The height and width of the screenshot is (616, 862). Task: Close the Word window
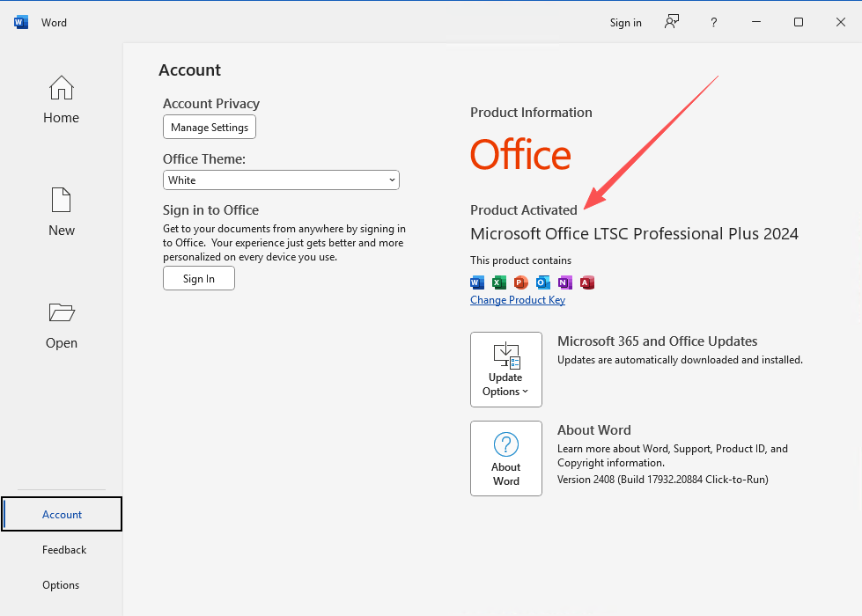click(841, 22)
